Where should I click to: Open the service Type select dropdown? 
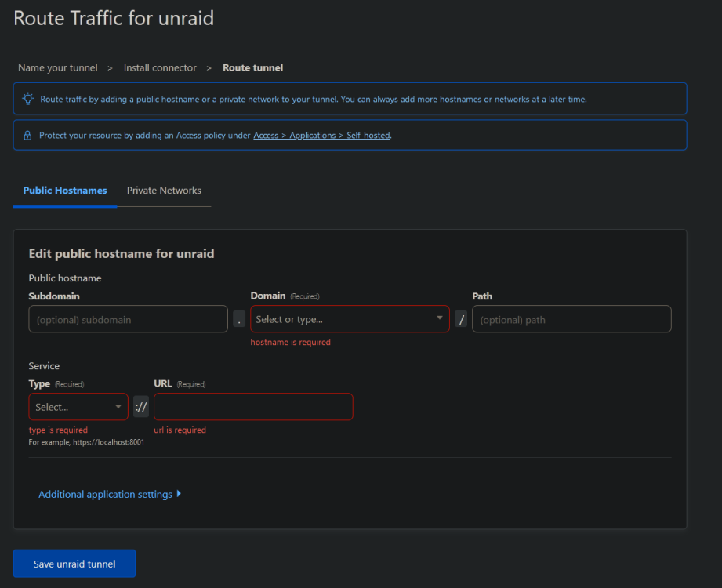[x=78, y=407]
